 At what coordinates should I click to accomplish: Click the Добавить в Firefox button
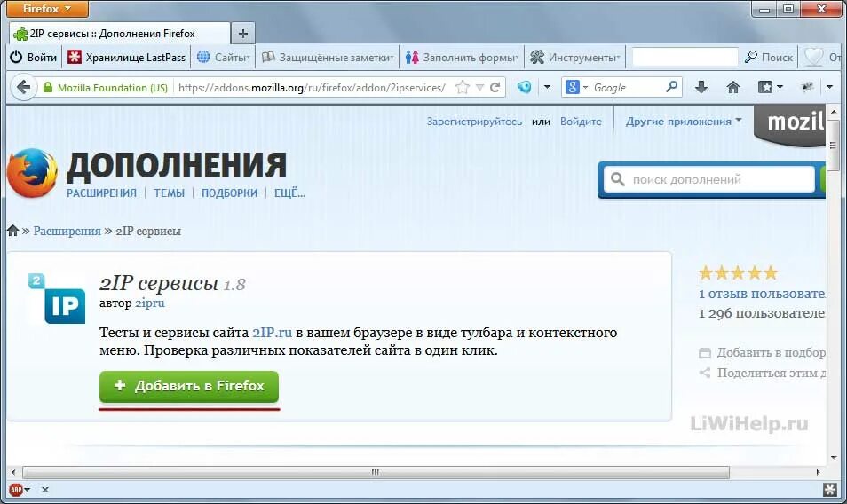point(189,386)
